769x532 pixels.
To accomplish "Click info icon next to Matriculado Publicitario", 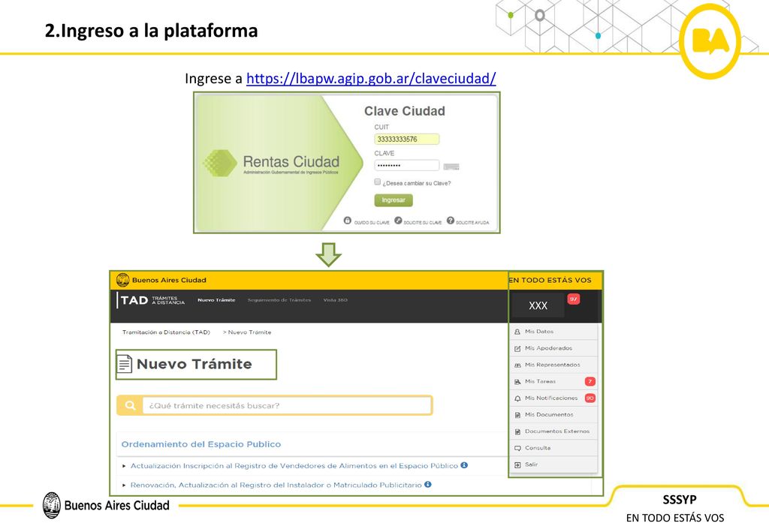I will coord(427,485).
